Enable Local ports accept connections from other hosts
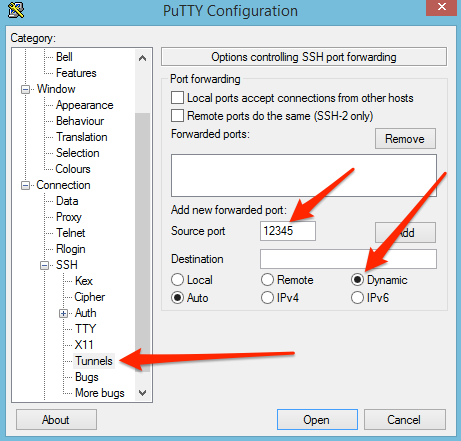 [x=177, y=98]
